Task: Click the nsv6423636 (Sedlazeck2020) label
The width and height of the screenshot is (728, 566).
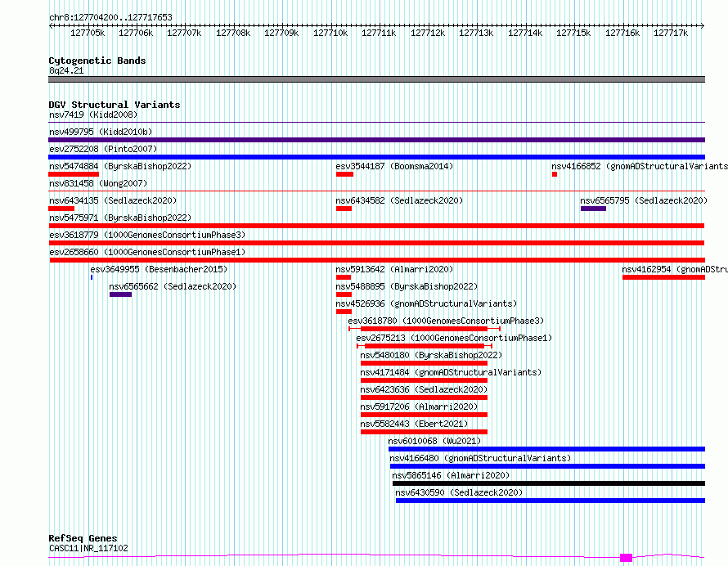Action: [x=424, y=389]
